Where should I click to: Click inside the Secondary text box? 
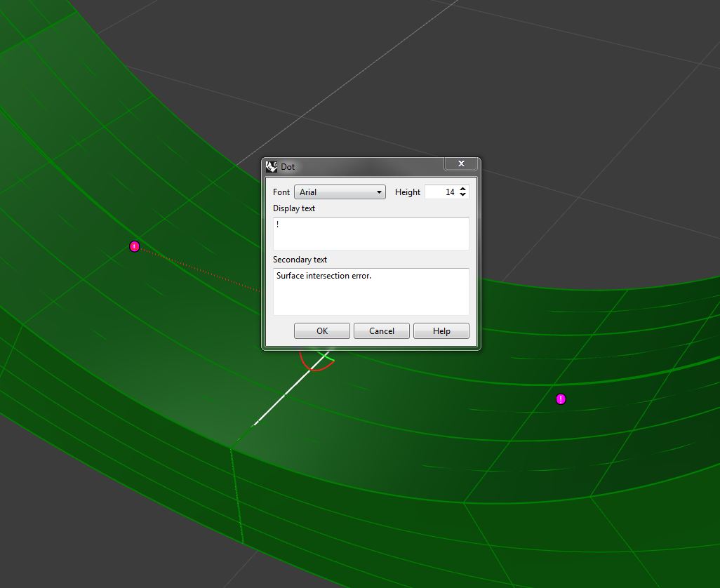371,292
